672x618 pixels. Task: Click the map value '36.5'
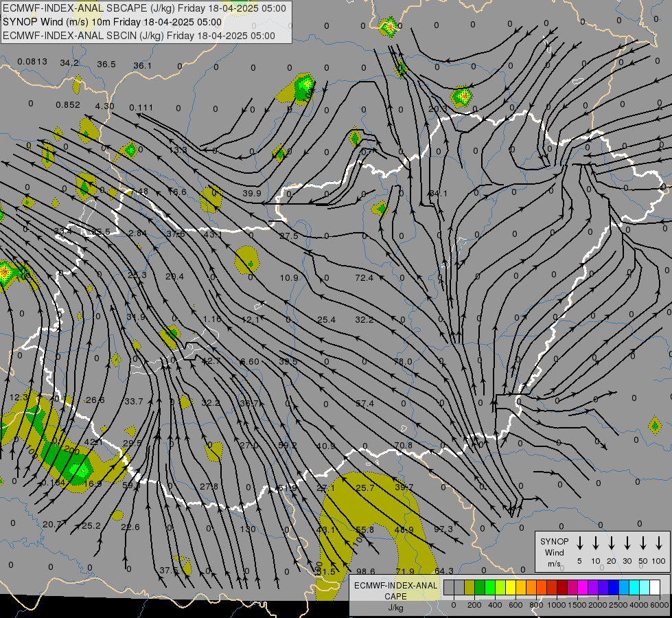pos(106,65)
